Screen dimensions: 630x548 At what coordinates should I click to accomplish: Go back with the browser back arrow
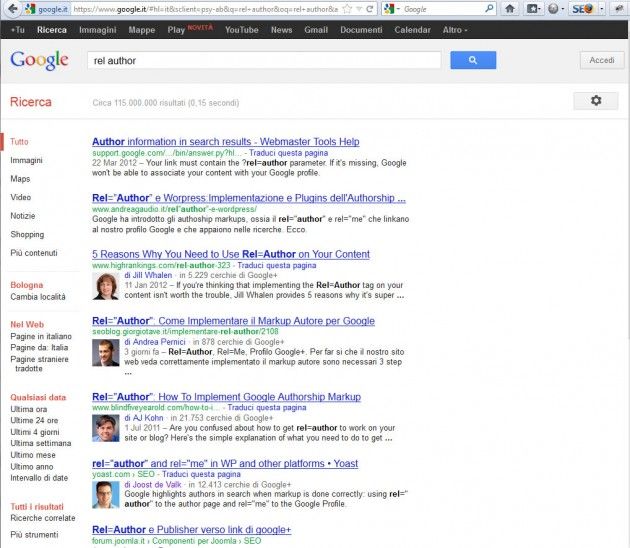(x=12, y=8)
